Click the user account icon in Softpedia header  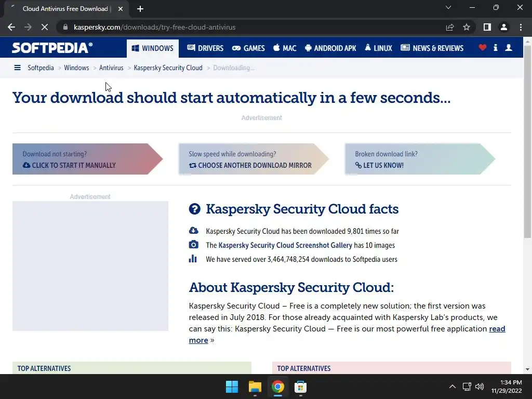(x=509, y=47)
